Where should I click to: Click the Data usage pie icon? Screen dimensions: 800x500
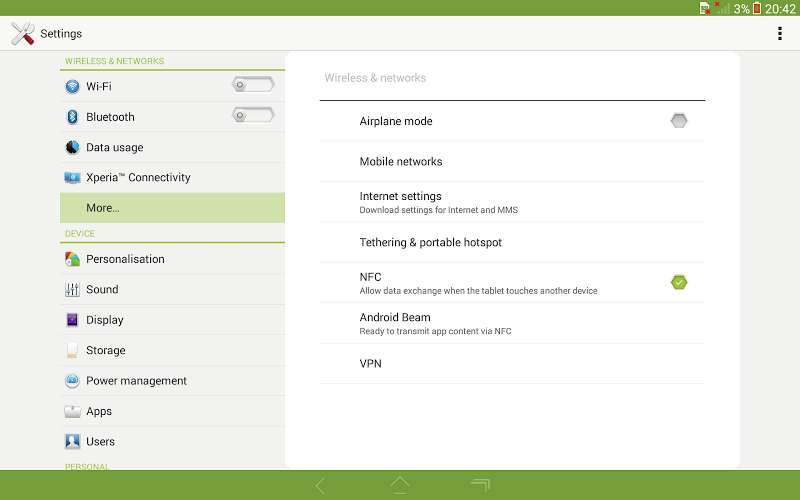pos(72,147)
